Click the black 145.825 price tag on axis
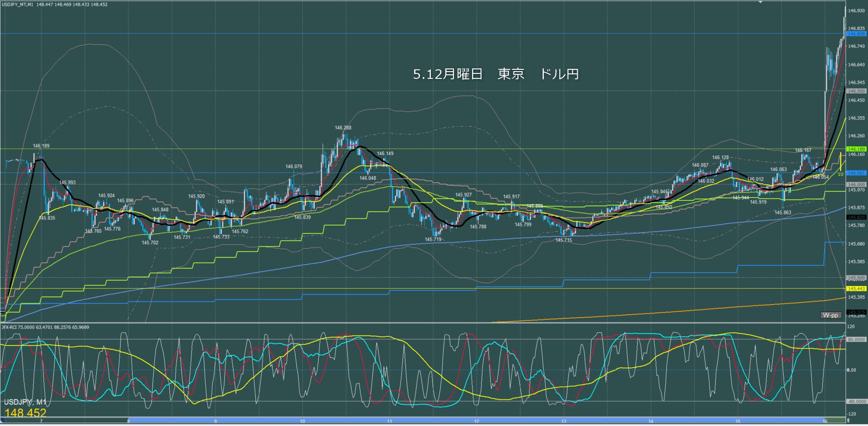Image resolution: width=868 pixels, height=426 pixels. (856, 217)
